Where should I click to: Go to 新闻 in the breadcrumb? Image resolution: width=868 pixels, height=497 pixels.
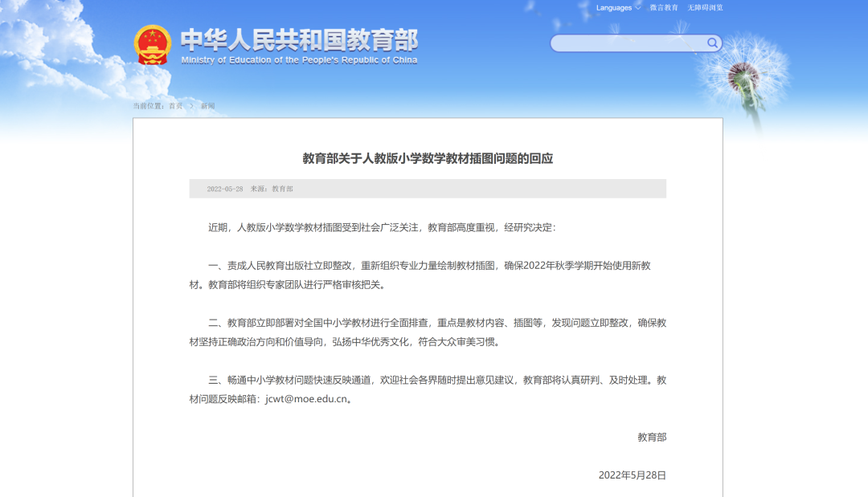pos(207,106)
